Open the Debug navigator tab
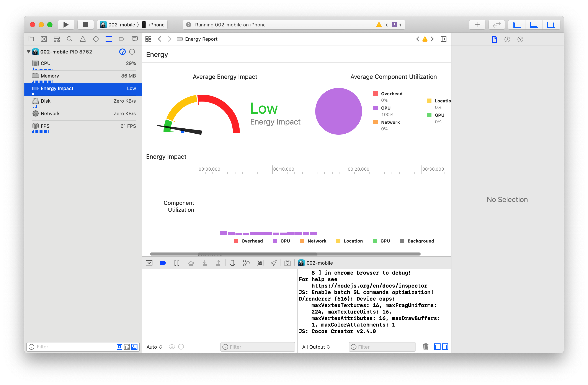The width and height of the screenshot is (588, 385). [x=109, y=39]
